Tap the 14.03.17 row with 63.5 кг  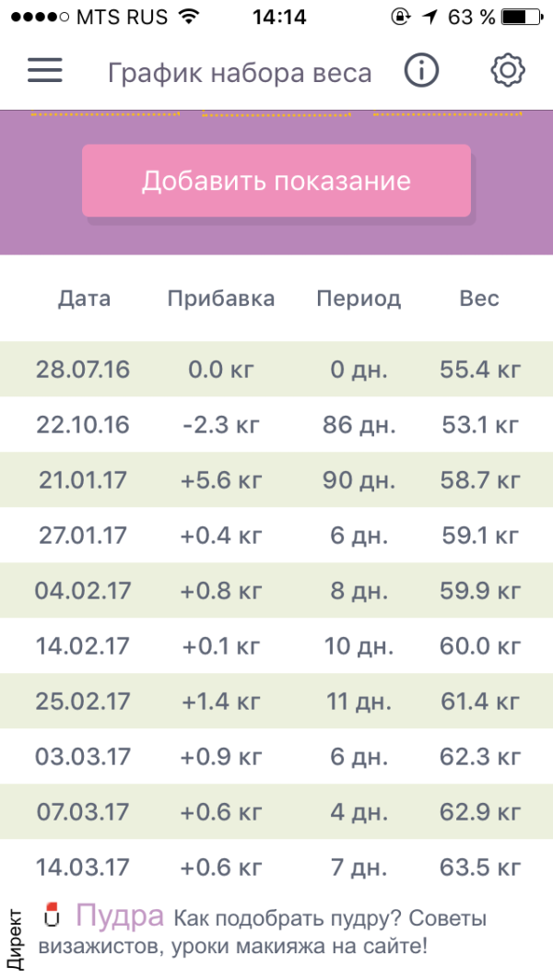(276, 868)
